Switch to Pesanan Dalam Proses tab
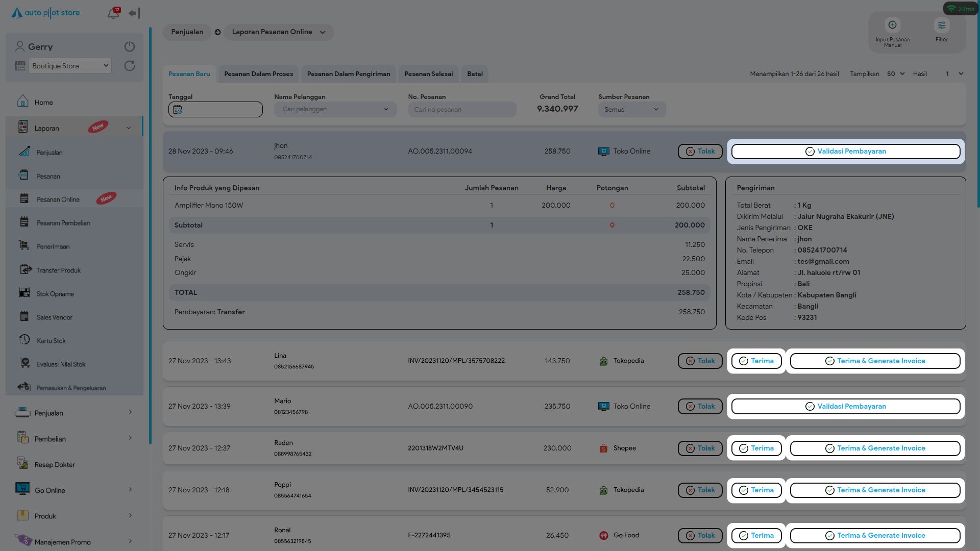980x551 pixels. (258, 74)
